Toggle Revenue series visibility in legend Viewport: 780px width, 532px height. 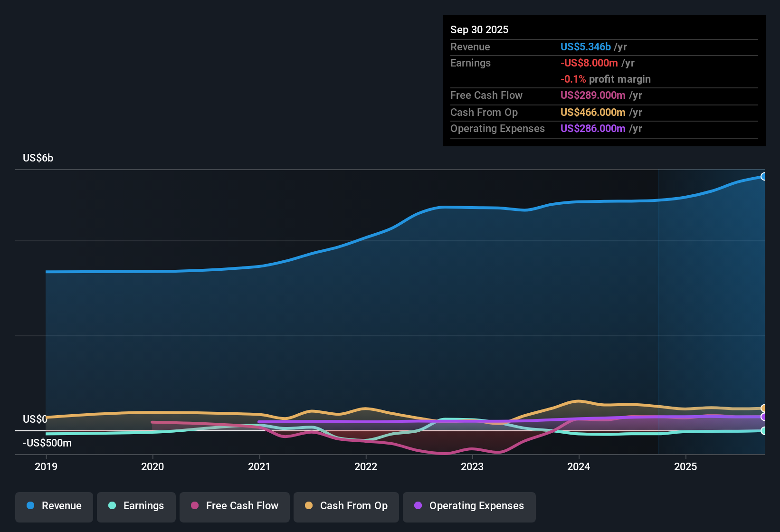[x=54, y=506]
